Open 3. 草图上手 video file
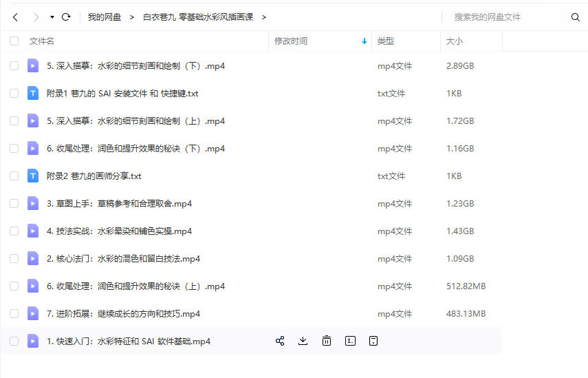Viewport: 588px width, 378px height. (x=119, y=203)
